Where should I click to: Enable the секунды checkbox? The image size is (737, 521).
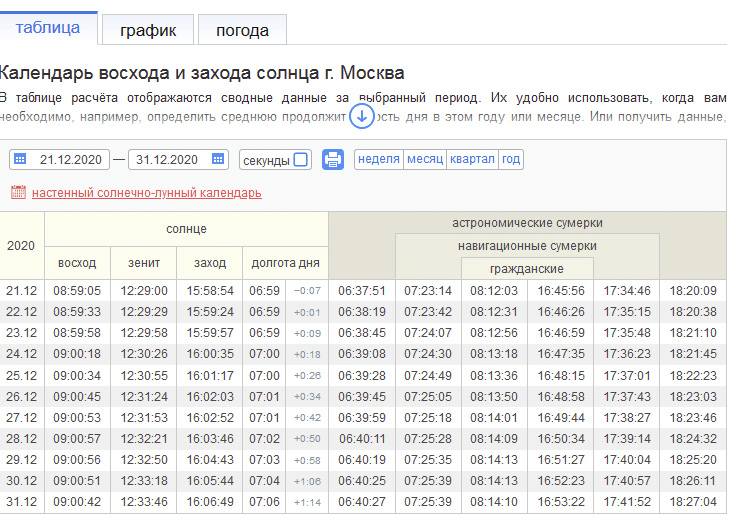click(301, 159)
